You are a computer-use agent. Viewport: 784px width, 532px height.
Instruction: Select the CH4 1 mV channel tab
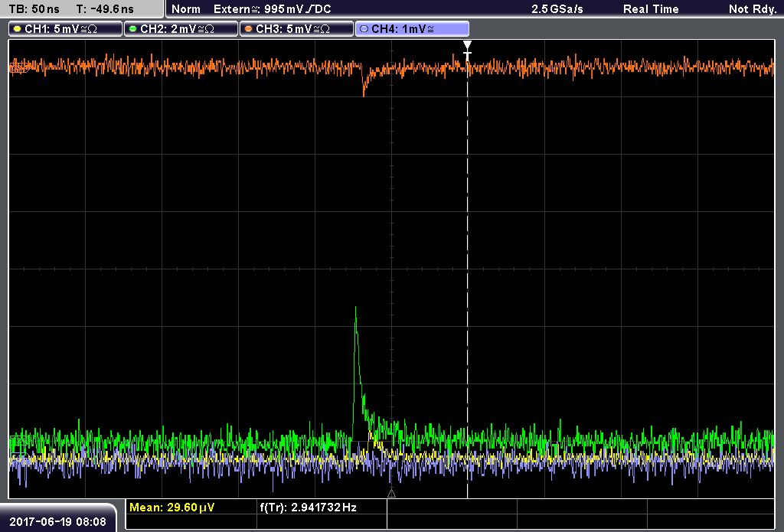point(412,29)
